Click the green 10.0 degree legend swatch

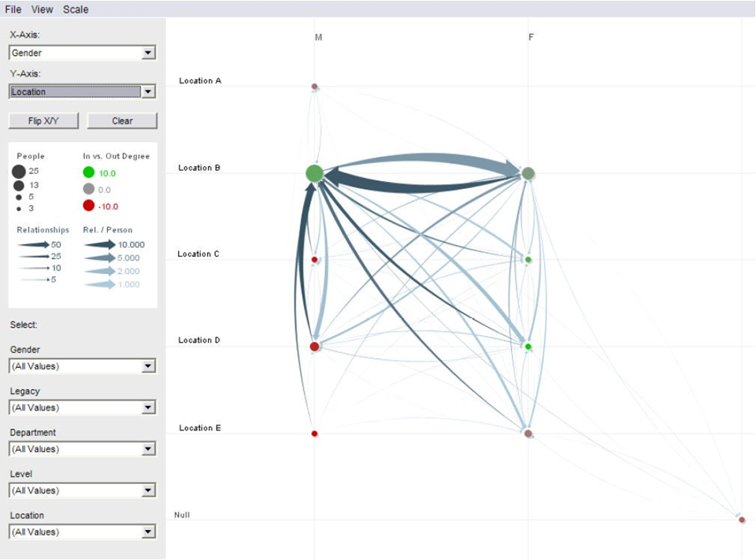[88, 172]
